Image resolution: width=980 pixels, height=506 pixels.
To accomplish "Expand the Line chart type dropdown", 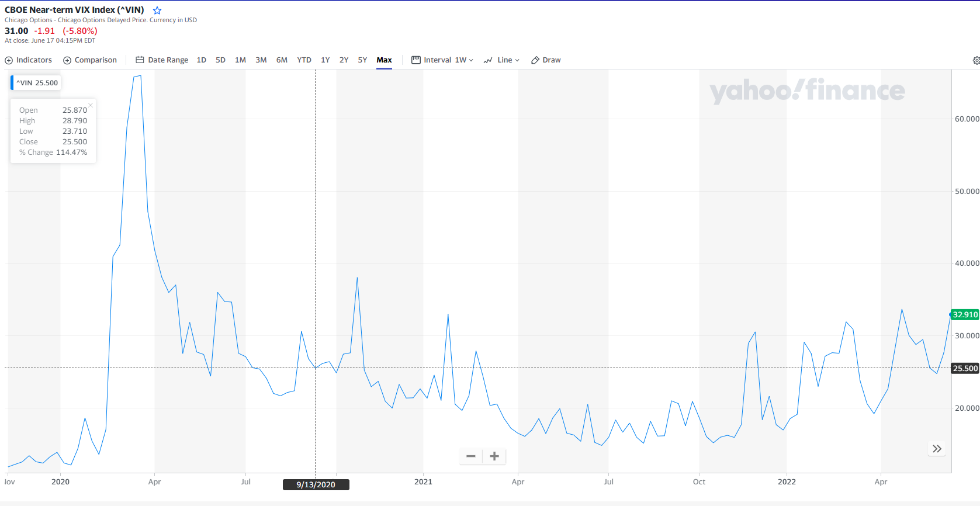I will 501,60.
